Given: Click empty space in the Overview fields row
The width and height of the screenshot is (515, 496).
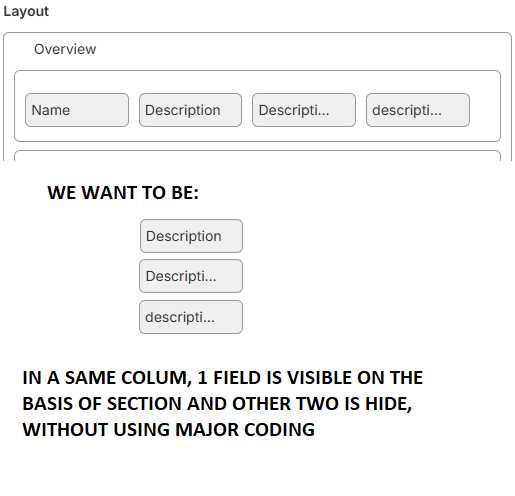Looking at the screenshot, I should point(485,110).
